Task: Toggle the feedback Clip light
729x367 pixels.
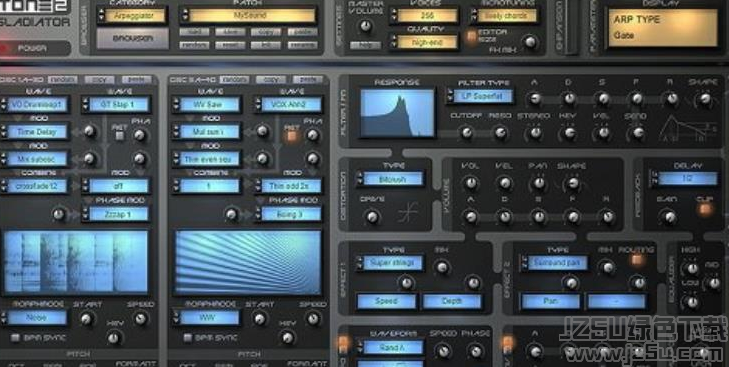Action: [705, 209]
